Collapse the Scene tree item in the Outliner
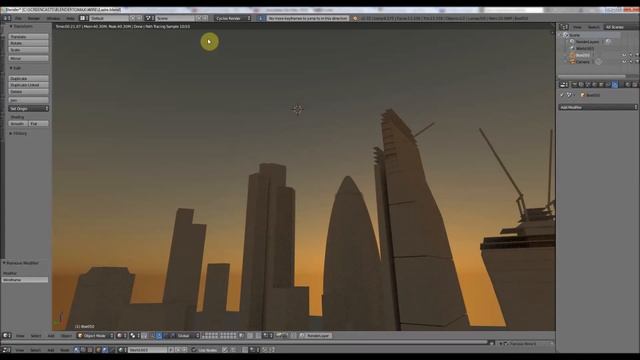The image size is (640, 360). [x=560, y=35]
